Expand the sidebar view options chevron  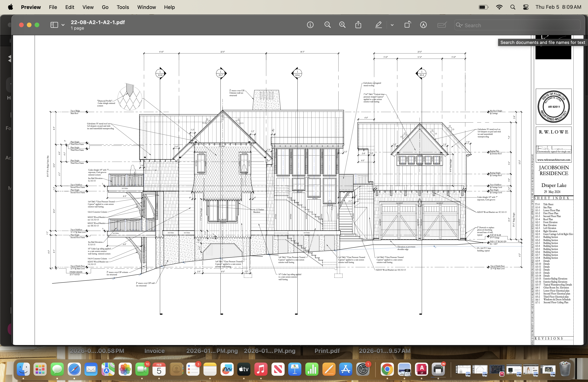63,25
